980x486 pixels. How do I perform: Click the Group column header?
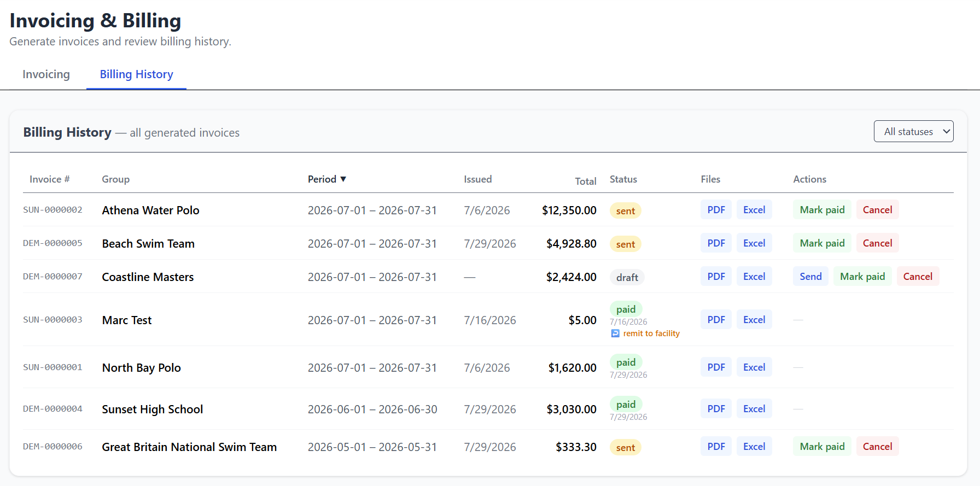(x=116, y=179)
